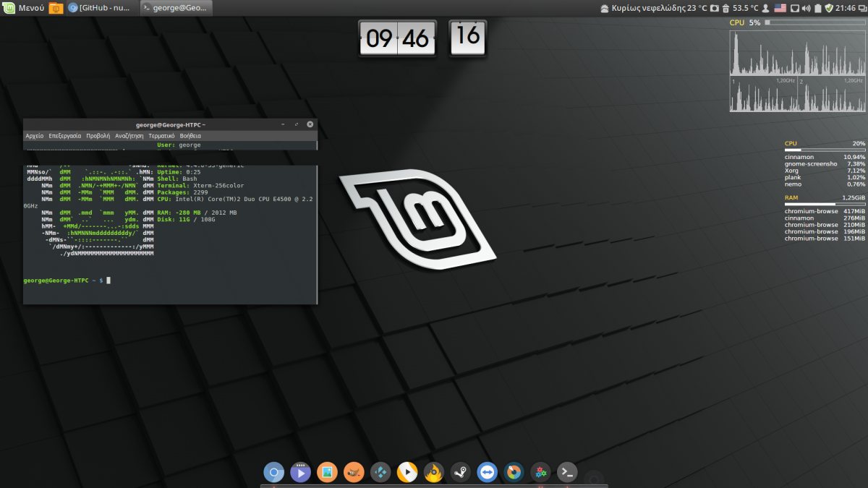Open Kodi media center from dock

(380, 473)
